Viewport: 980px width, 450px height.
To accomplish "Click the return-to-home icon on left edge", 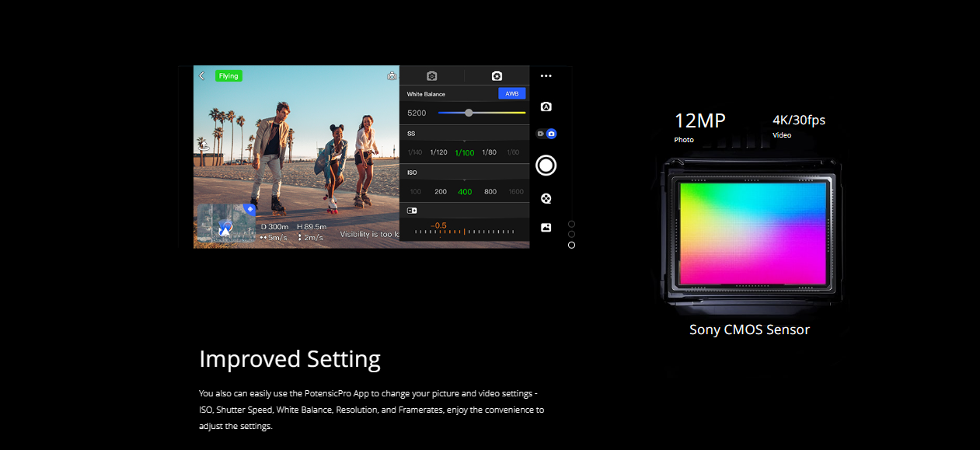I will [x=204, y=145].
